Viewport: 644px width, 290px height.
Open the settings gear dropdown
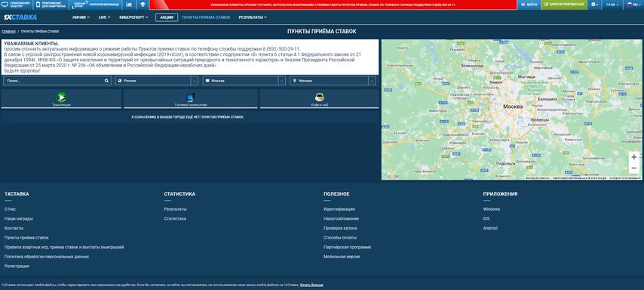(x=595, y=5)
